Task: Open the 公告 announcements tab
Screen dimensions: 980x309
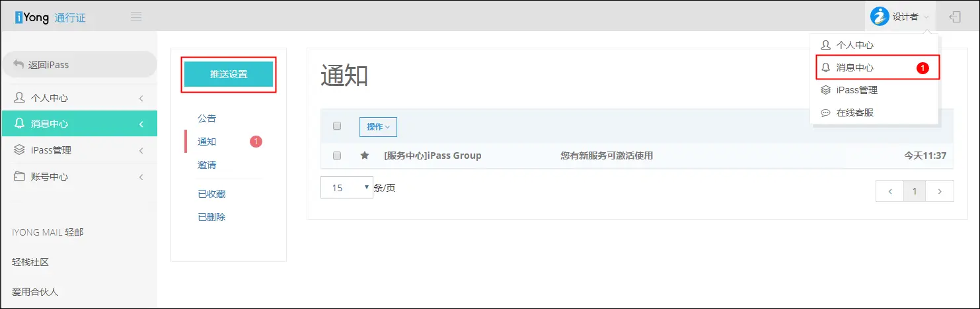Action: pyautogui.click(x=207, y=118)
